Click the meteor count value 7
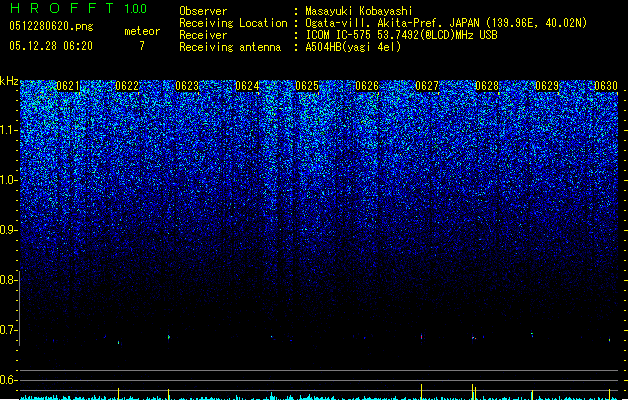The width and height of the screenshot is (629, 400). click(x=142, y=46)
